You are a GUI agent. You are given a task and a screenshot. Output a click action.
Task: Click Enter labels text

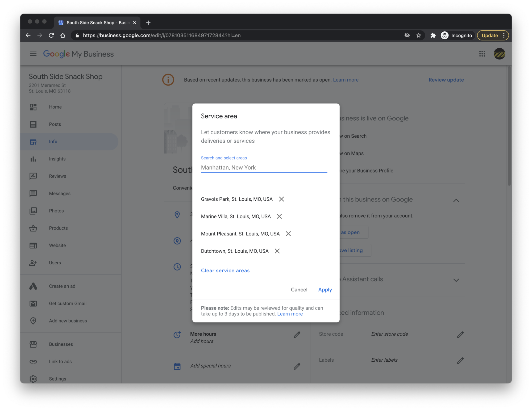point(384,360)
